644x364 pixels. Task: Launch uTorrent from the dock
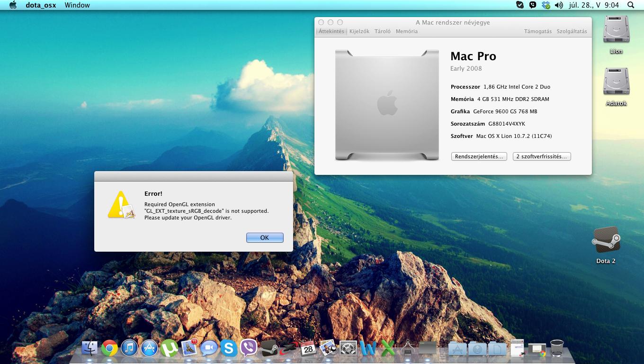[x=169, y=348]
